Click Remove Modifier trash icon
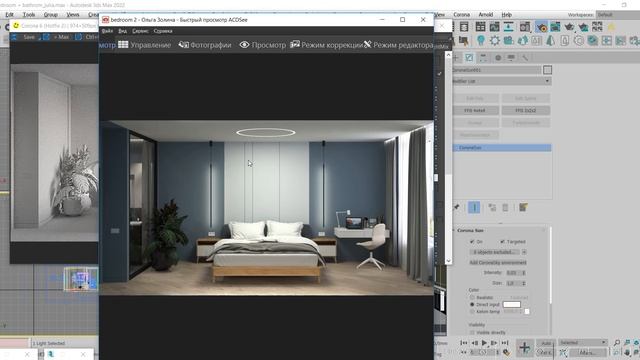 505,207
